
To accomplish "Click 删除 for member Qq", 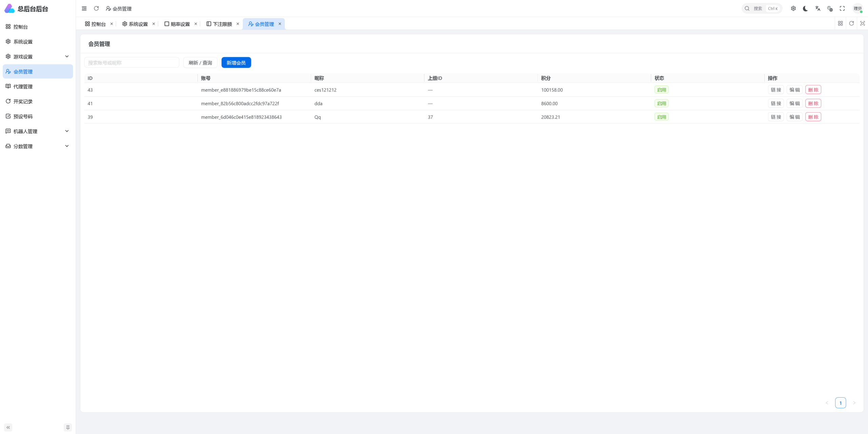I will [813, 117].
